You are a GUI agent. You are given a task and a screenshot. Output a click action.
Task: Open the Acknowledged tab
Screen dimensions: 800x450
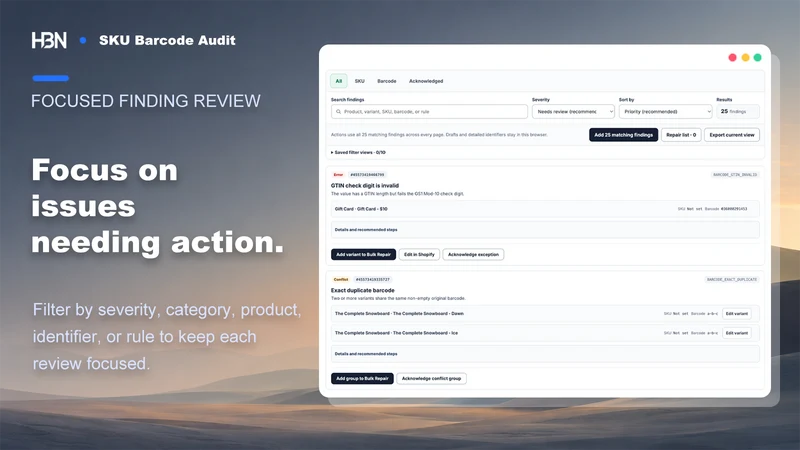coord(426,81)
